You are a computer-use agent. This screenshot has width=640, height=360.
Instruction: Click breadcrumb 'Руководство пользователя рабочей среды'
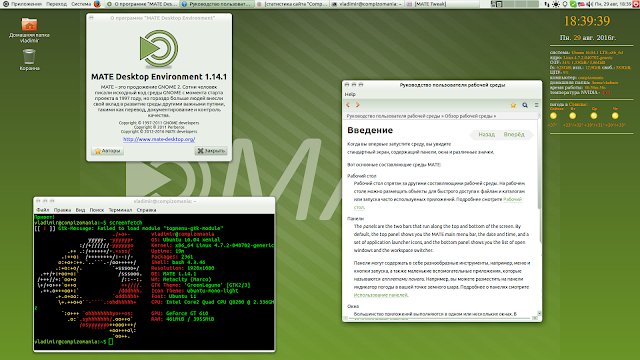tap(393, 116)
